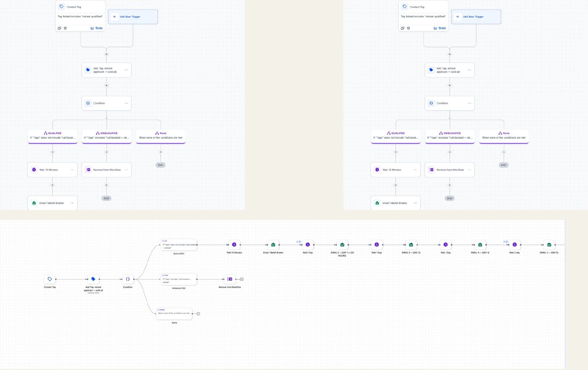This screenshot has width=588, height=370.
Task: Click plus under UNQUALIFIED branch in right canvas
Action: click(x=450, y=152)
